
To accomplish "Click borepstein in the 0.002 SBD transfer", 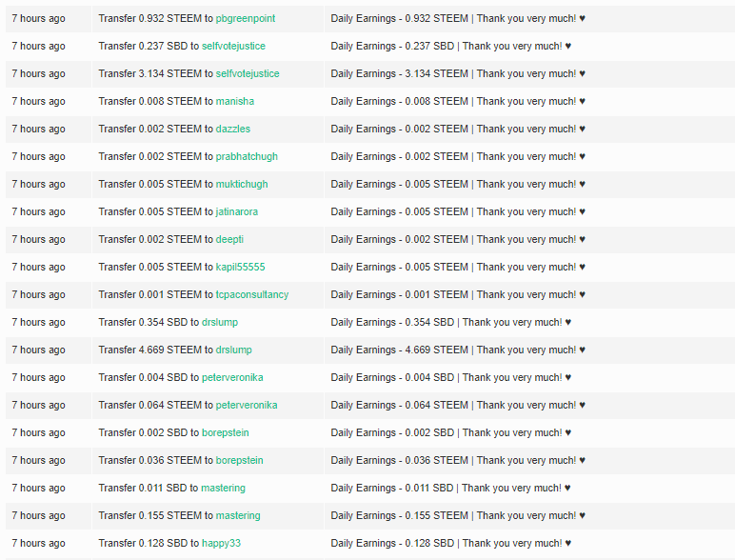I will click(x=226, y=433).
